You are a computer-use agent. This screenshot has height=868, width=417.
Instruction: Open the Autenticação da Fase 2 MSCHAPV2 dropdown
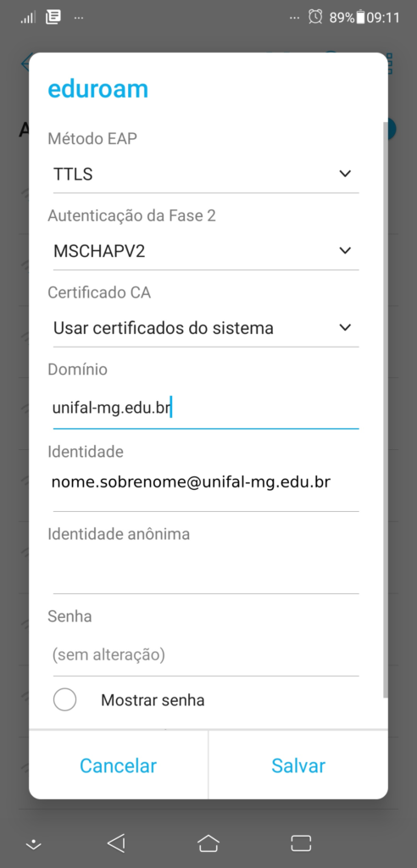[x=206, y=251]
